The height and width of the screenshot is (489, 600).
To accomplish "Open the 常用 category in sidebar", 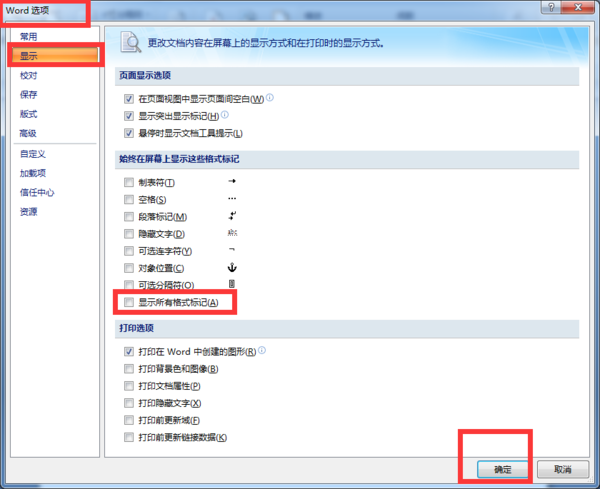I will (x=28, y=37).
